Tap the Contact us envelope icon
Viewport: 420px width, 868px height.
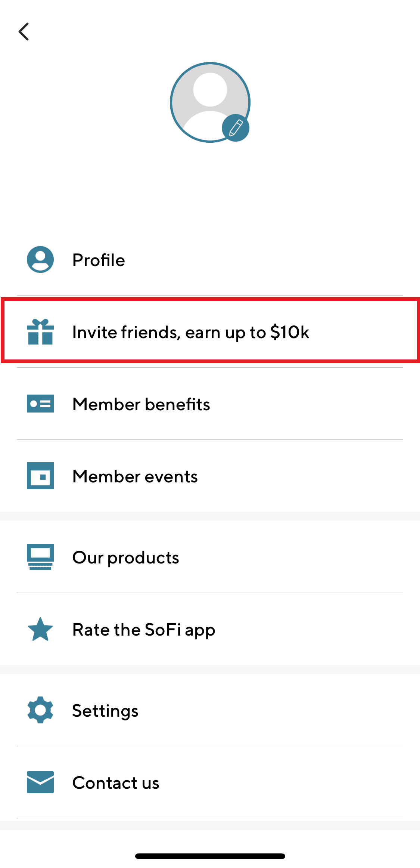[40, 782]
